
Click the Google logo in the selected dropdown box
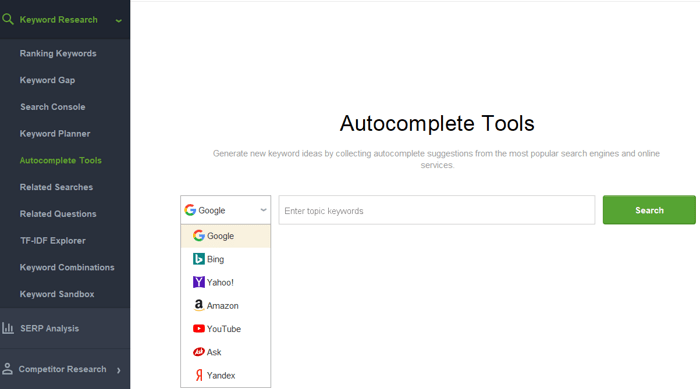[190, 210]
